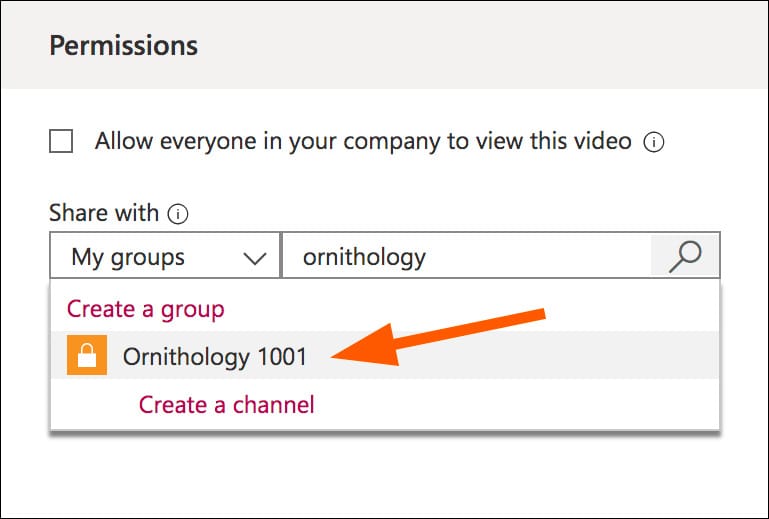Click empty white area below the suggestions list
Viewport: 769px width, 519px height.
(x=384, y=475)
